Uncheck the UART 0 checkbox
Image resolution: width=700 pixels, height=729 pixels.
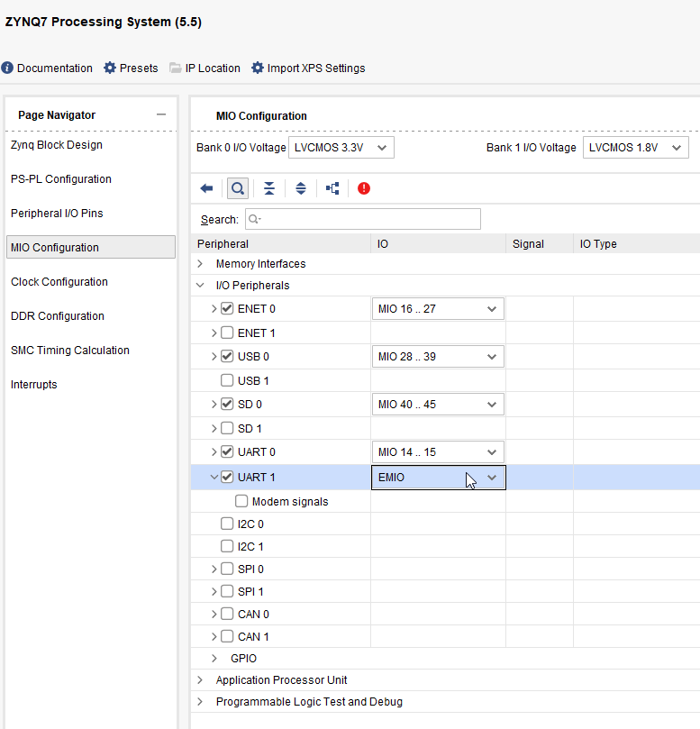[227, 451]
